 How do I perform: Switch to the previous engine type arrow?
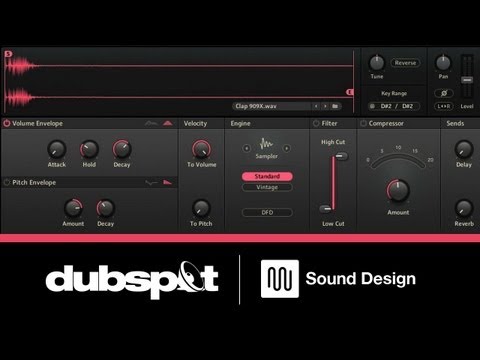point(246,148)
